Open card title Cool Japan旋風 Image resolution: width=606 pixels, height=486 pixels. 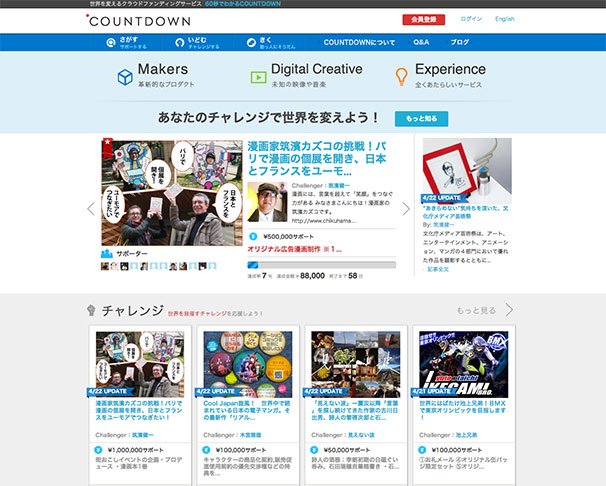coord(247,410)
